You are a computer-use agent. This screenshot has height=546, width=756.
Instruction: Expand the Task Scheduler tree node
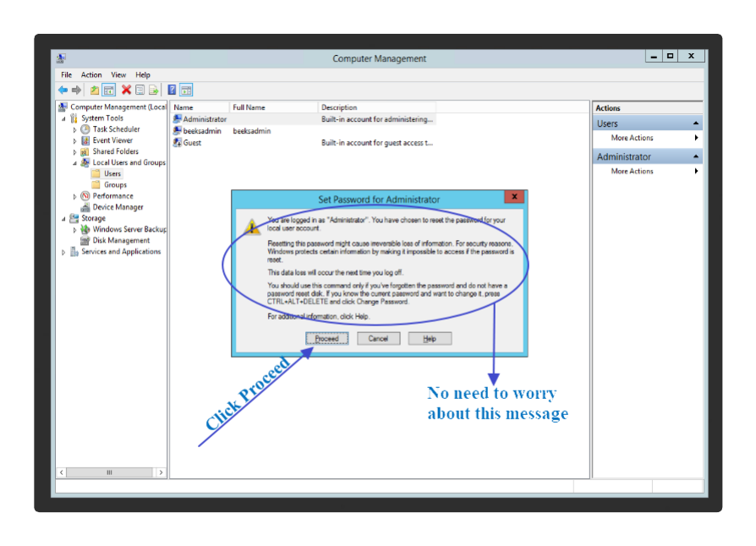pos(74,129)
